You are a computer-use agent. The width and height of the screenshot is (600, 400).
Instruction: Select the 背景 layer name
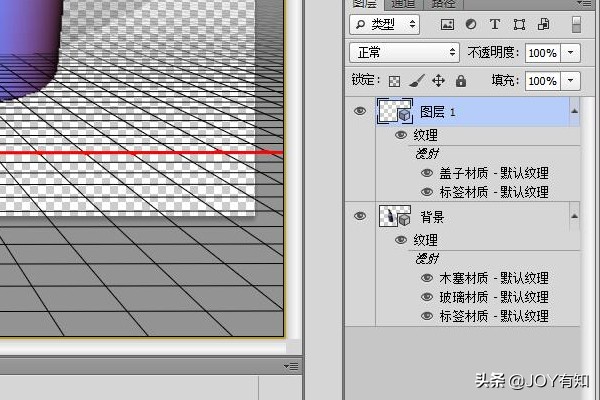432,217
